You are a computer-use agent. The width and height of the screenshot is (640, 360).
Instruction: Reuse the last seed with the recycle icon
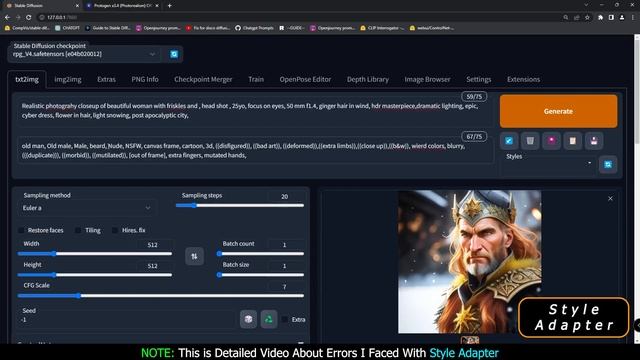click(269, 319)
